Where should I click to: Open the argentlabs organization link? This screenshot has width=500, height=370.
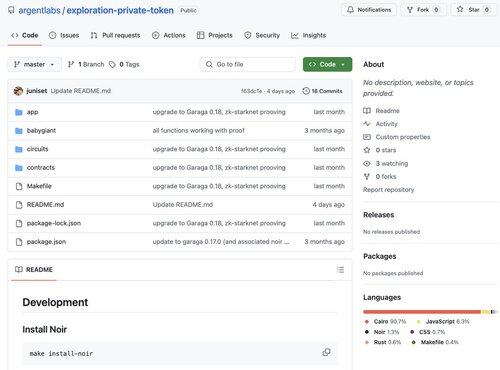pos(39,10)
